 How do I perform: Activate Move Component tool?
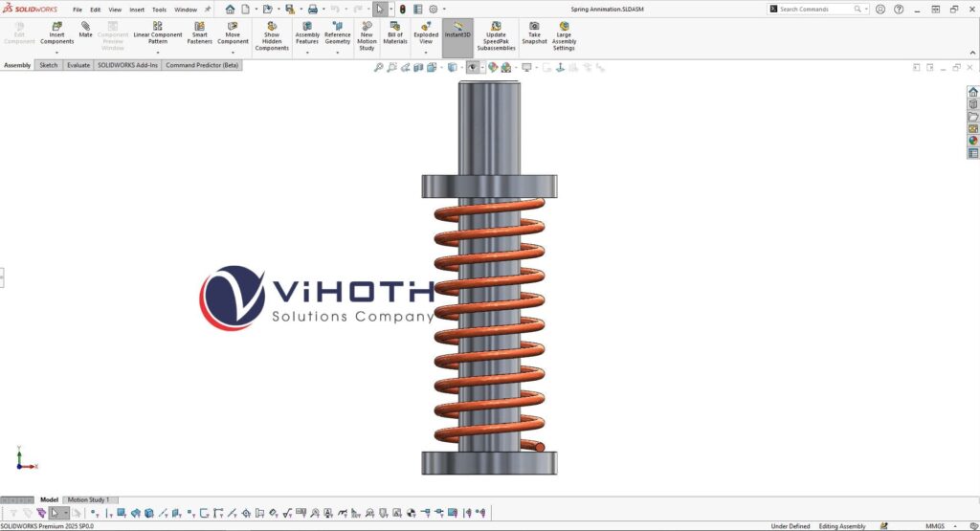(x=233, y=33)
